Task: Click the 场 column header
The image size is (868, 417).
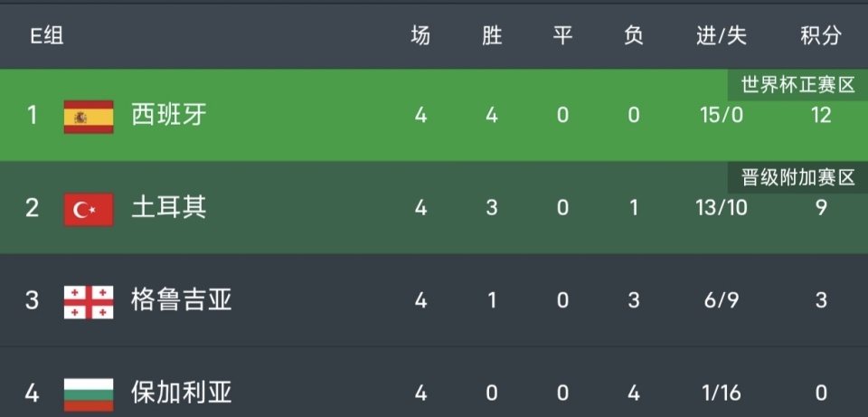Action: point(420,36)
